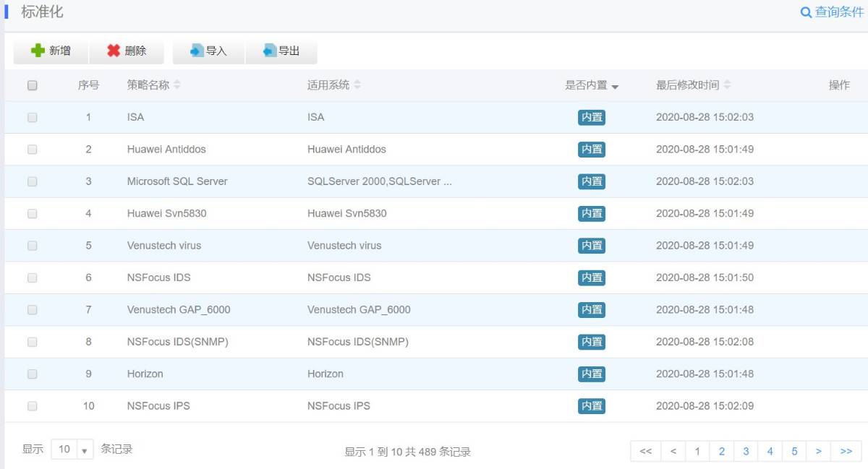The width and height of the screenshot is (868, 469).
Task: Click the sort icon beside 最后修改时间
Action: [x=727, y=85]
